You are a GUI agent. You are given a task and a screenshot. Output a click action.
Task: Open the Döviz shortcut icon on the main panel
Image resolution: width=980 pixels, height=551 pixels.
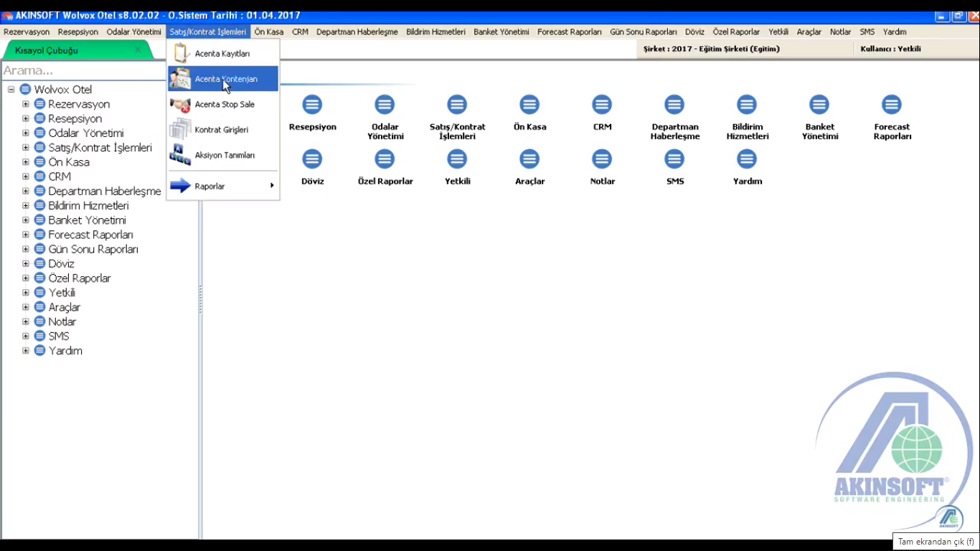click(x=312, y=159)
